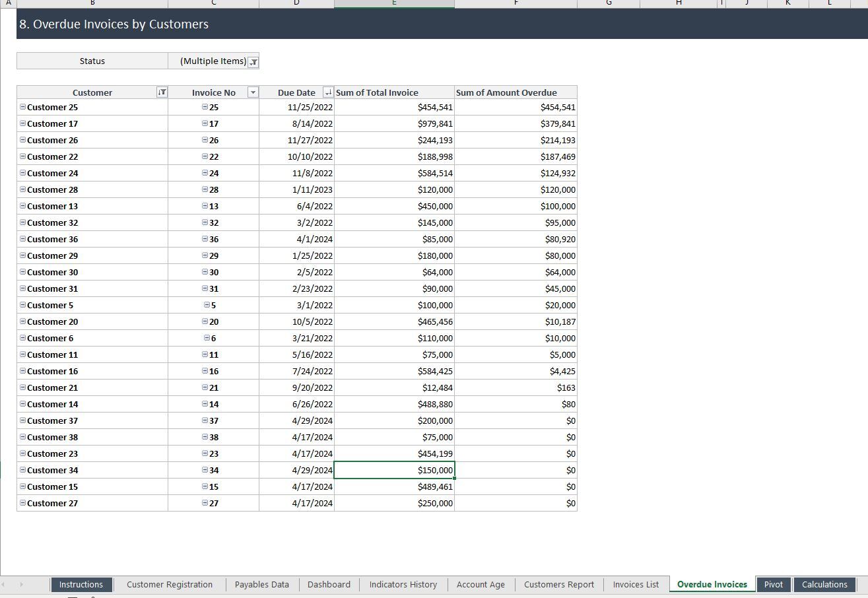Image resolution: width=868 pixels, height=598 pixels.
Task: Collapse invoice number 6 group
Action: 207,338
